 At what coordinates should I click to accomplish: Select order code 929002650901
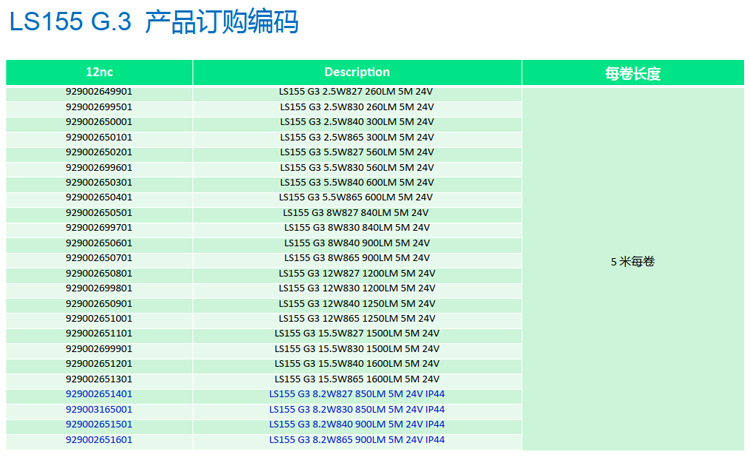pos(99,303)
